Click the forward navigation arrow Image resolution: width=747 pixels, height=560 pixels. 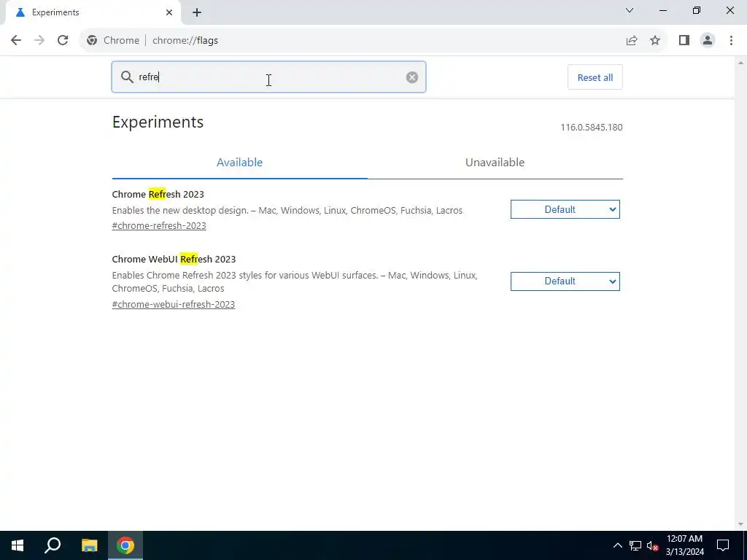coord(39,41)
